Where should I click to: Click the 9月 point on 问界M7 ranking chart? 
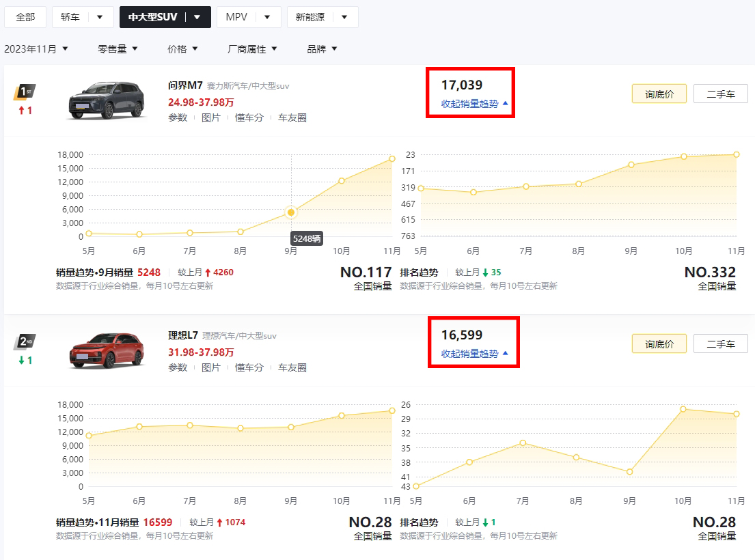coord(631,165)
